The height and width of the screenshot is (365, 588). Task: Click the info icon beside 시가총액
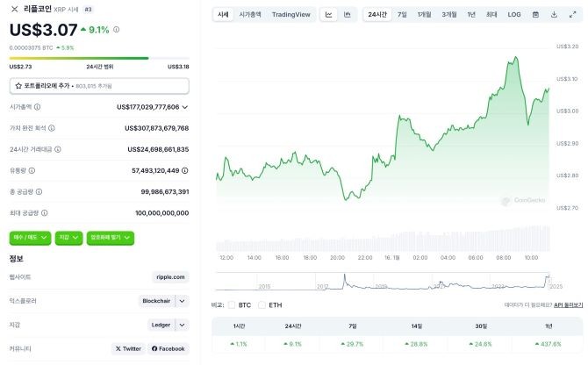click(x=36, y=107)
